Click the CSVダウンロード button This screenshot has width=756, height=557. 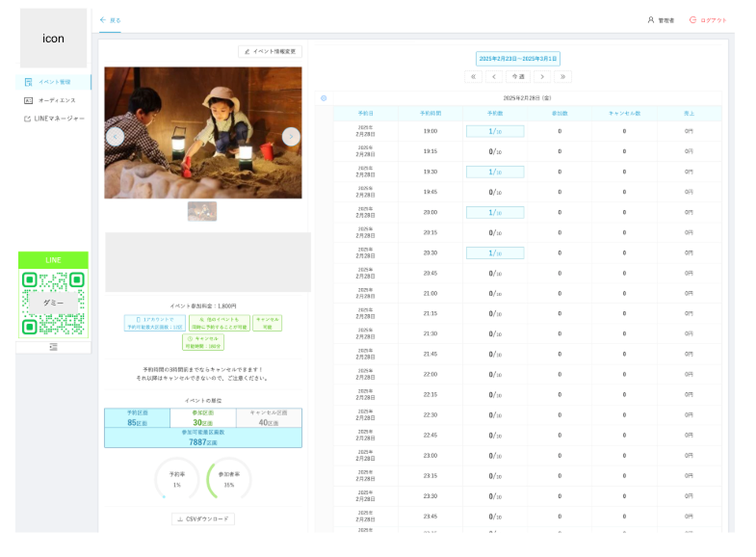[x=203, y=518]
